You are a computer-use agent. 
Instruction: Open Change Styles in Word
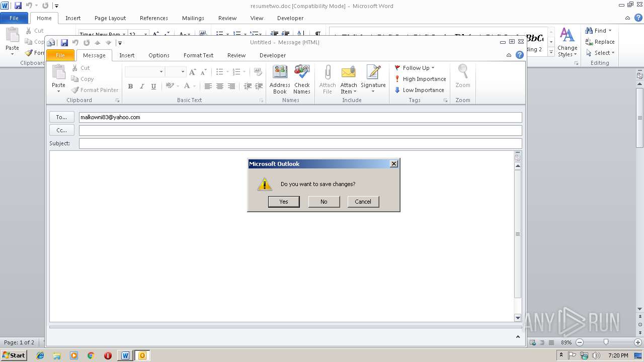(x=568, y=42)
